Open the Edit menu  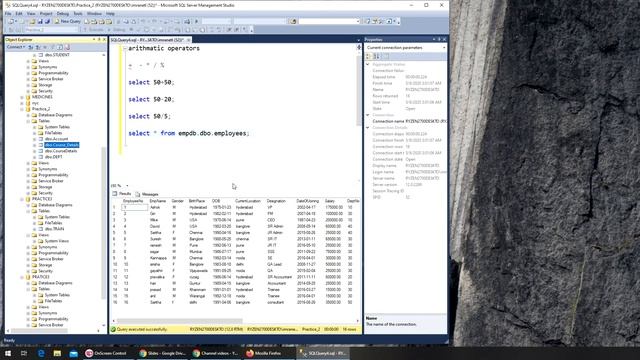click(x=19, y=13)
